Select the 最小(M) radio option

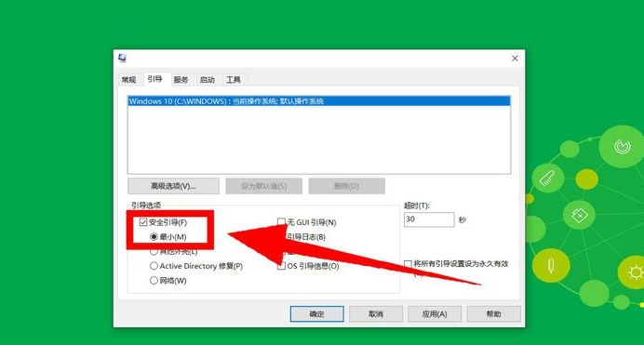coord(154,237)
